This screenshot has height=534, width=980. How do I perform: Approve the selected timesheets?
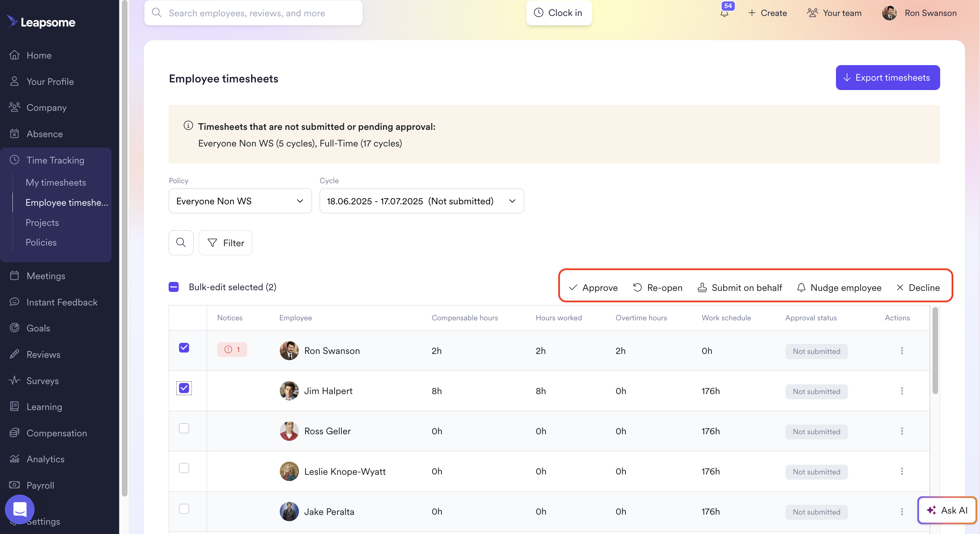593,287
